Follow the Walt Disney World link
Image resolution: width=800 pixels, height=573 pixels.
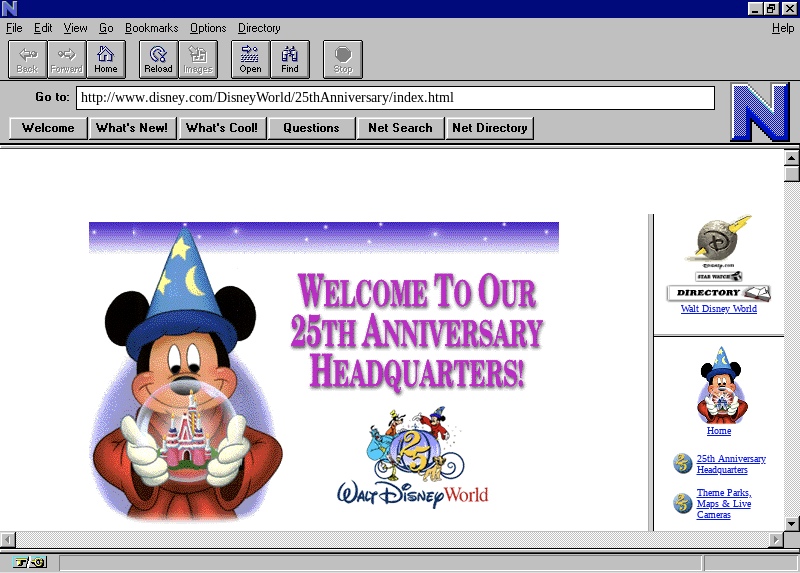[718, 309]
